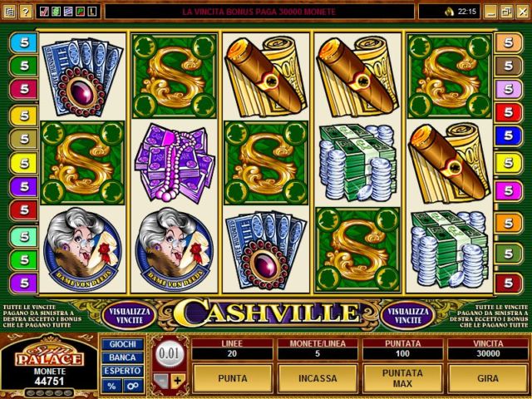Click the L indicator icon
Screen dimensions: 532x399
point(92,12)
